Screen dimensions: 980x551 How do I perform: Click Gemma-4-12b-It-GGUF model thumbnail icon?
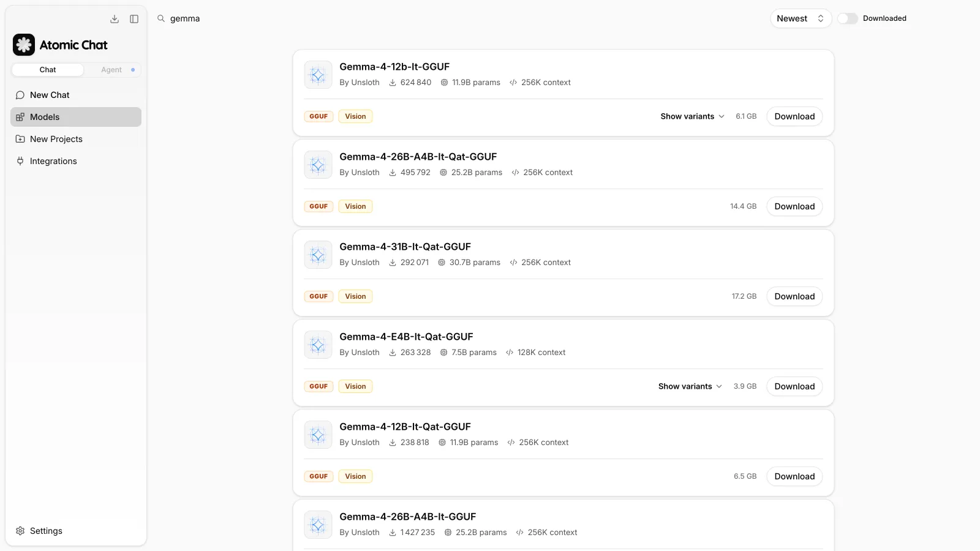pos(318,75)
